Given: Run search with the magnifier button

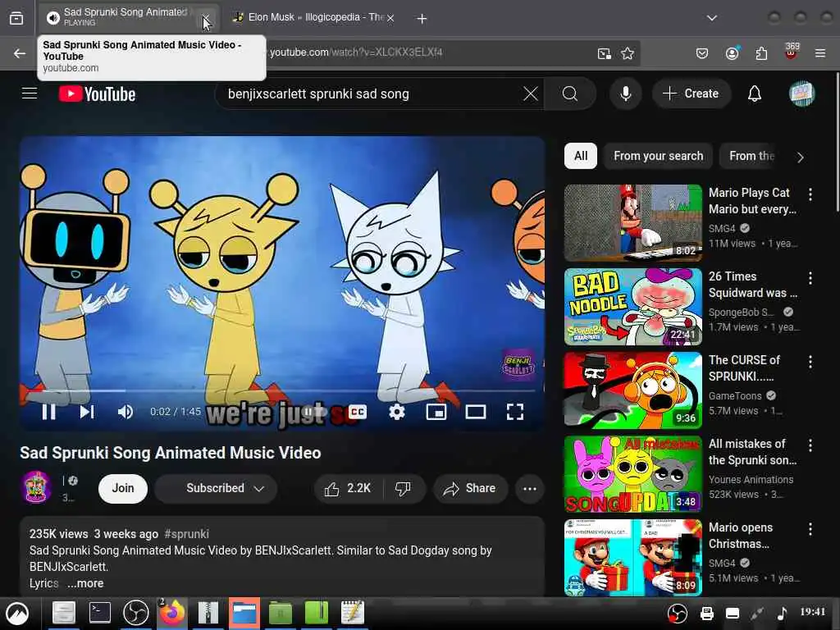Looking at the screenshot, I should (x=570, y=94).
